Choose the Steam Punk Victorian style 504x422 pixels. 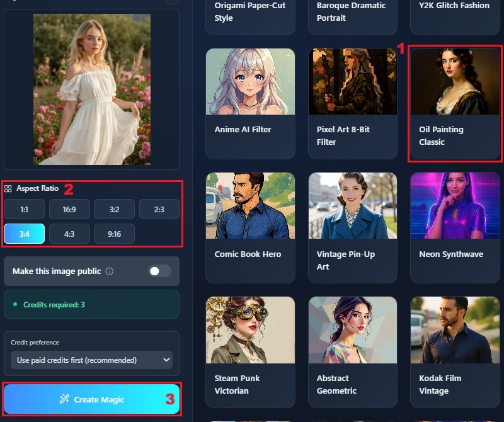[250, 351]
